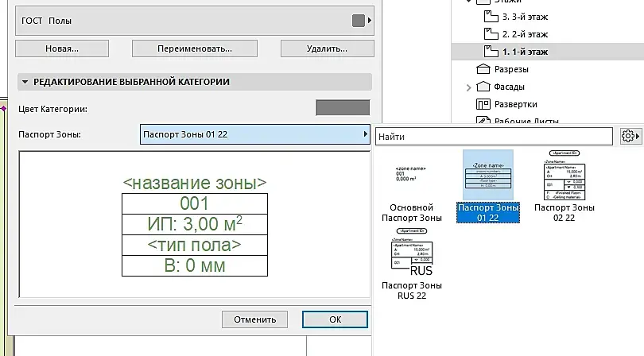
Task: Click the Развертки interior elevation icon
Action: point(483,104)
